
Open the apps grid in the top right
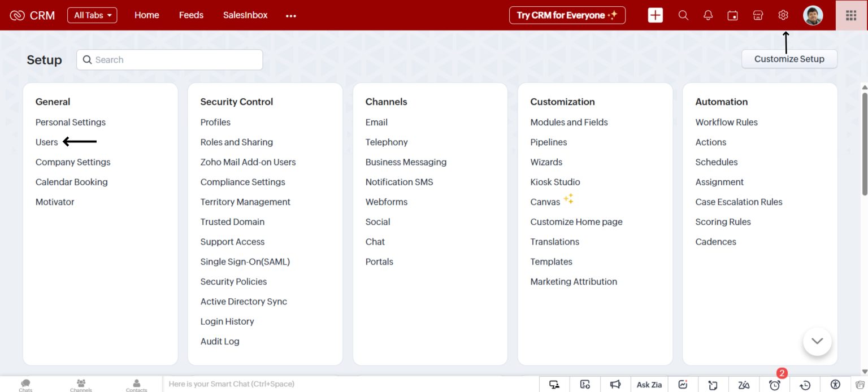pyautogui.click(x=850, y=15)
